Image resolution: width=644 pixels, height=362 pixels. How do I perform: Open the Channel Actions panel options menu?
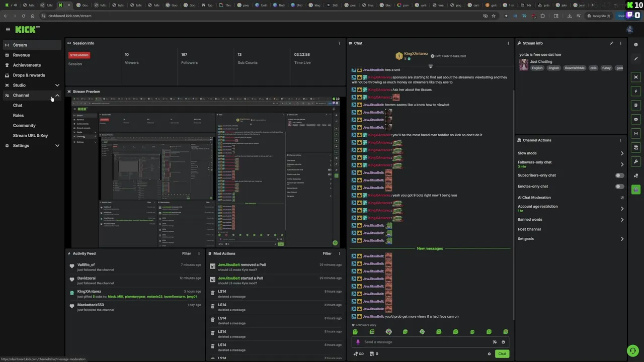coord(620,140)
